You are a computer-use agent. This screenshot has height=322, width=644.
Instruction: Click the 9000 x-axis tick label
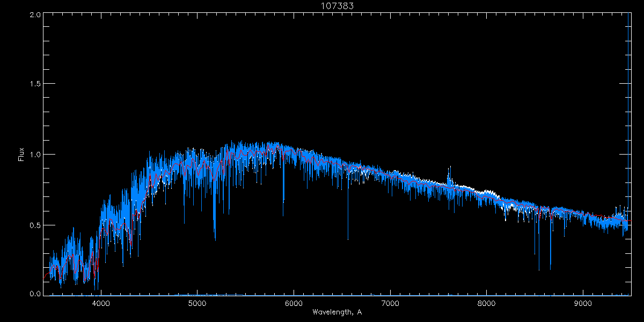pos(583,303)
